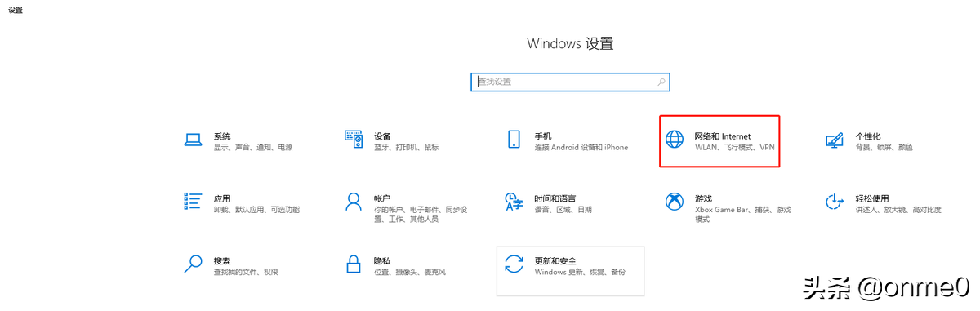This screenshot has height=311, width=980.
Task: Click the 应用 list icon
Action: tap(193, 202)
